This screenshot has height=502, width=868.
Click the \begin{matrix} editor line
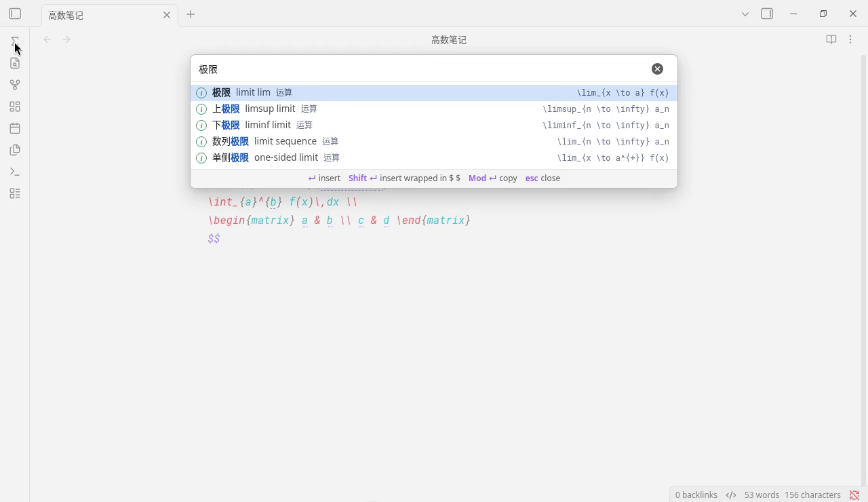point(339,220)
